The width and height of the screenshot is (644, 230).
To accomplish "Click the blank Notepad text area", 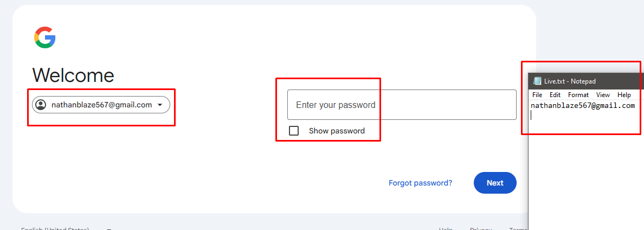I will pos(585,174).
